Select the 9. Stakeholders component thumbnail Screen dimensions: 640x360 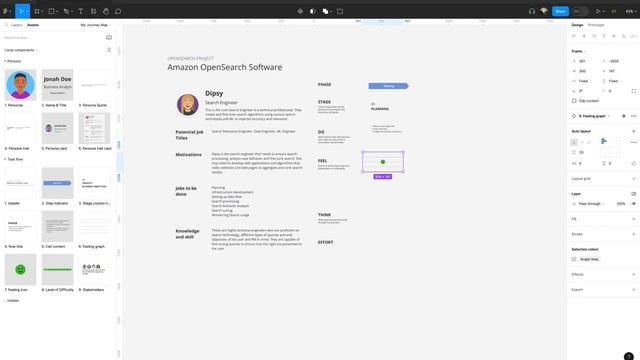94,269
